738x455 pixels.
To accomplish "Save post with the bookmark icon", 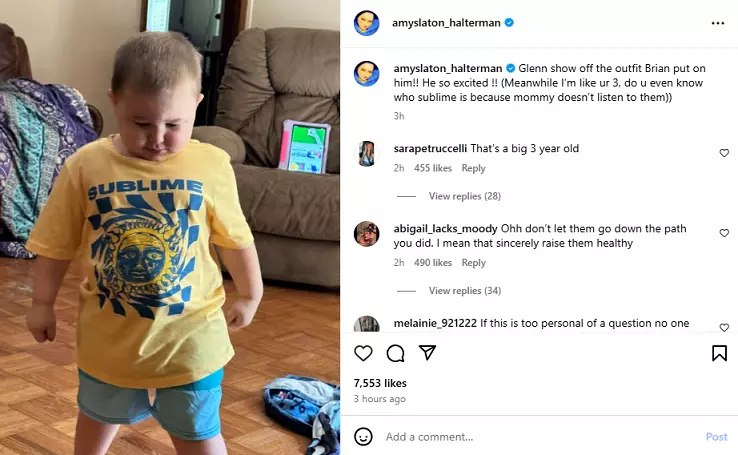I will pyautogui.click(x=719, y=353).
